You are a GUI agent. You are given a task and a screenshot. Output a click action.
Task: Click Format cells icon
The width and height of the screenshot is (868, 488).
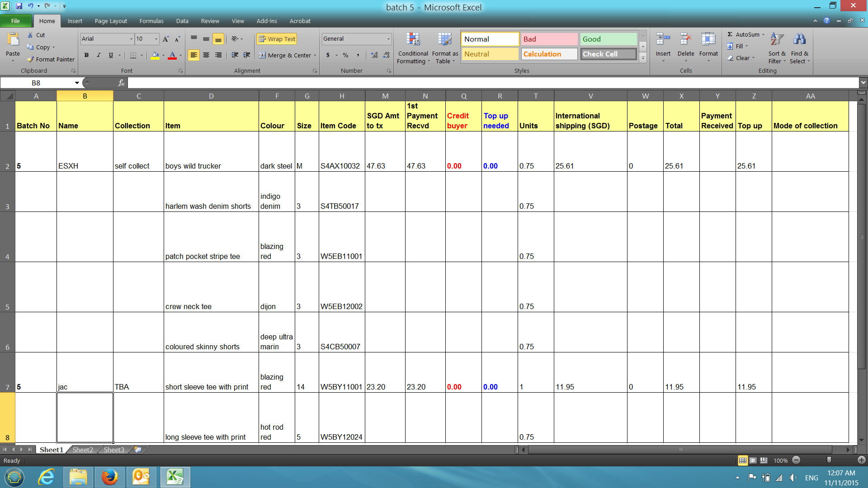[708, 39]
